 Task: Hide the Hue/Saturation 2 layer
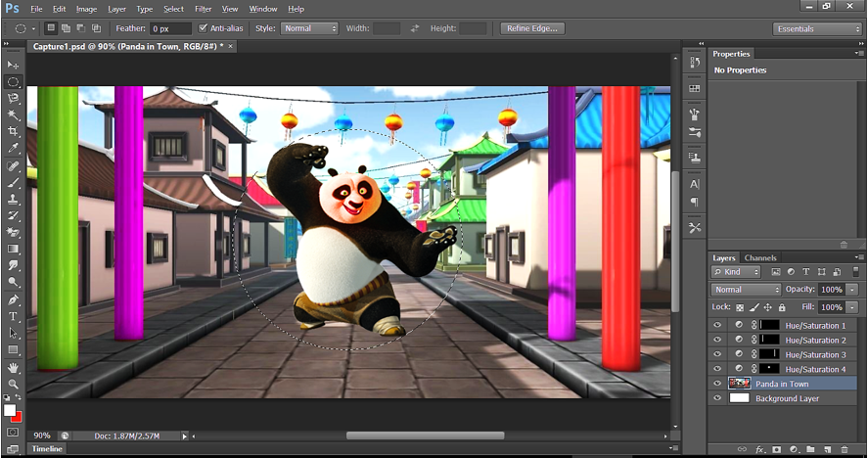pos(717,340)
